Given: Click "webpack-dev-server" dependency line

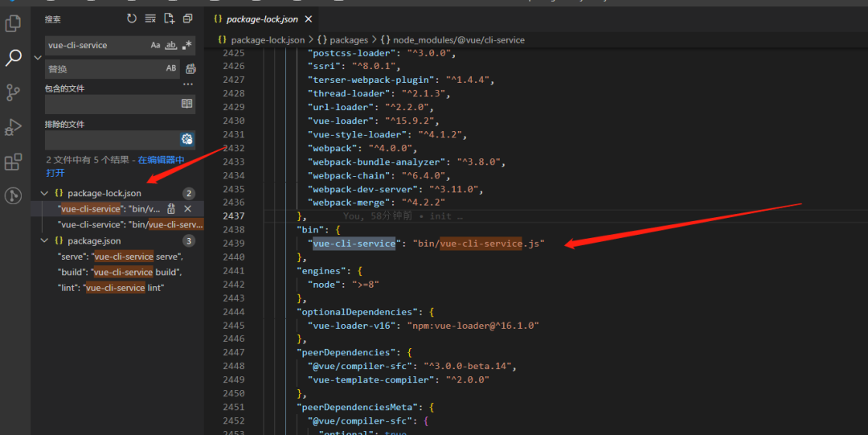Looking at the screenshot, I should tap(395, 189).
